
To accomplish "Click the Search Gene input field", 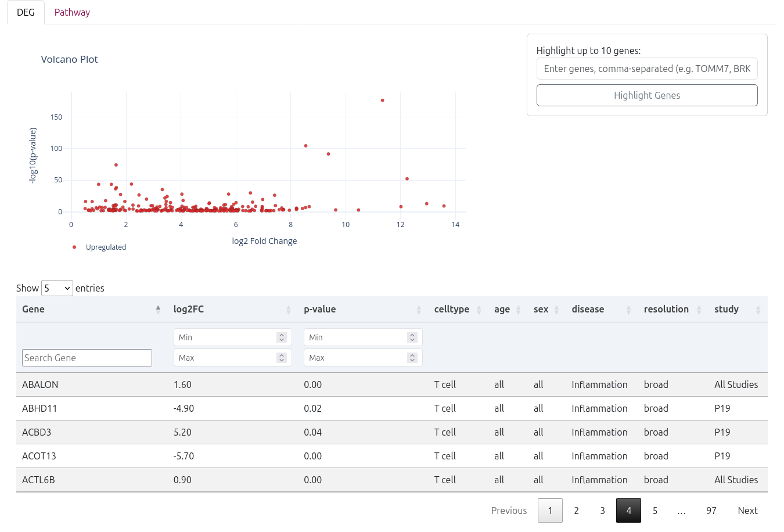I will (x=87, y=358).
